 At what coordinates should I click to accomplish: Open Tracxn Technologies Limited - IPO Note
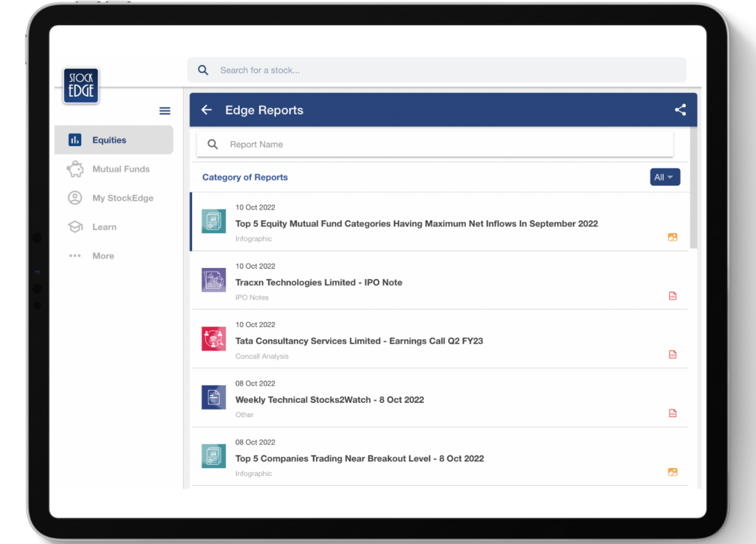[x=440, y=280]
